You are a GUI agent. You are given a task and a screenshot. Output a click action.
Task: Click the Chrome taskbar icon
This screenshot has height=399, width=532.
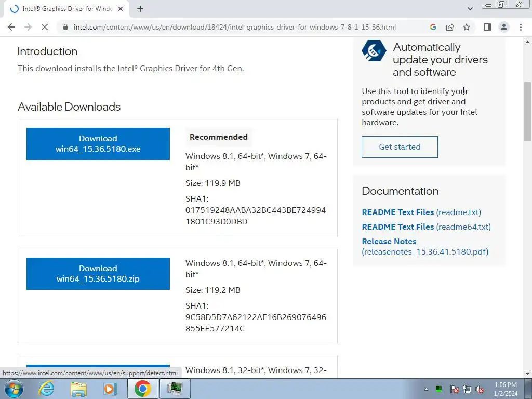[x=142, y=389]
